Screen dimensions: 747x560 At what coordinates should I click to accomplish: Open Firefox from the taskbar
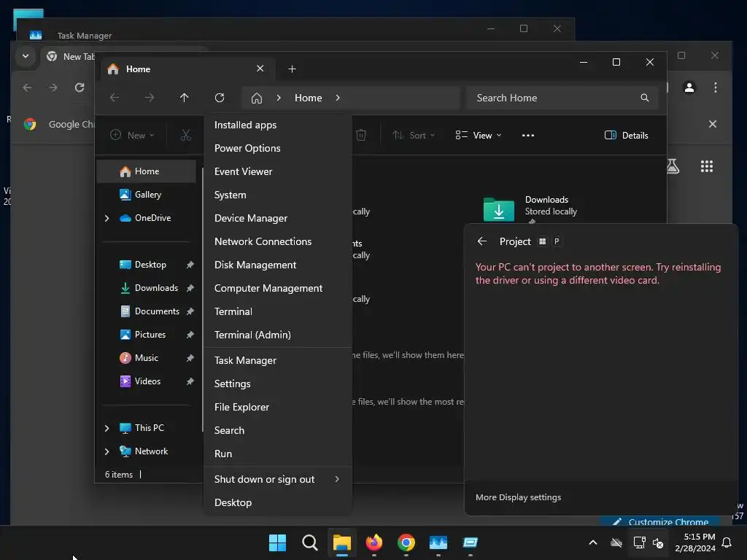coord(374,542)
